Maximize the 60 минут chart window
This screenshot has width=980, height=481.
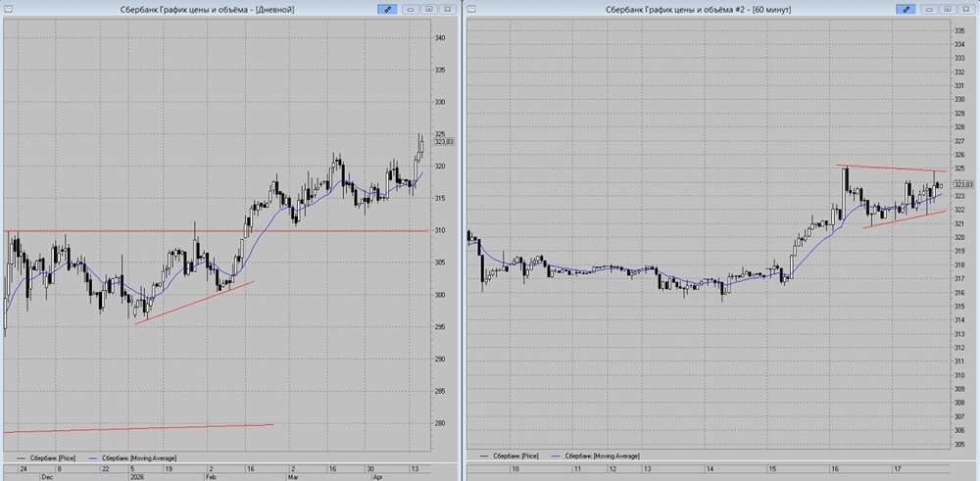pos(948,10)
